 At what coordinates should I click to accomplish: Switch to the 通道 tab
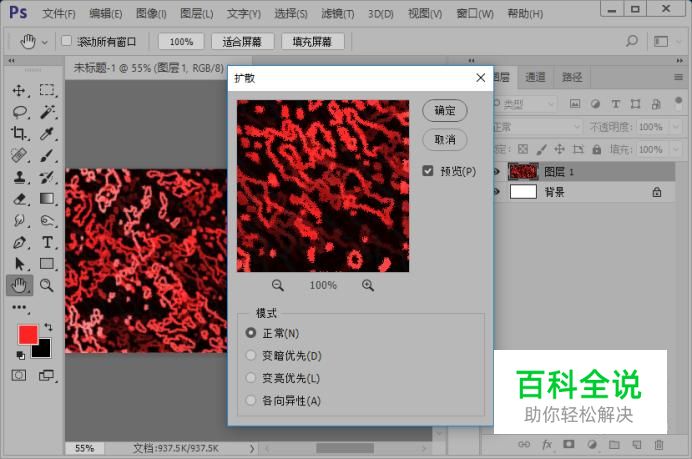click(535, 78)
